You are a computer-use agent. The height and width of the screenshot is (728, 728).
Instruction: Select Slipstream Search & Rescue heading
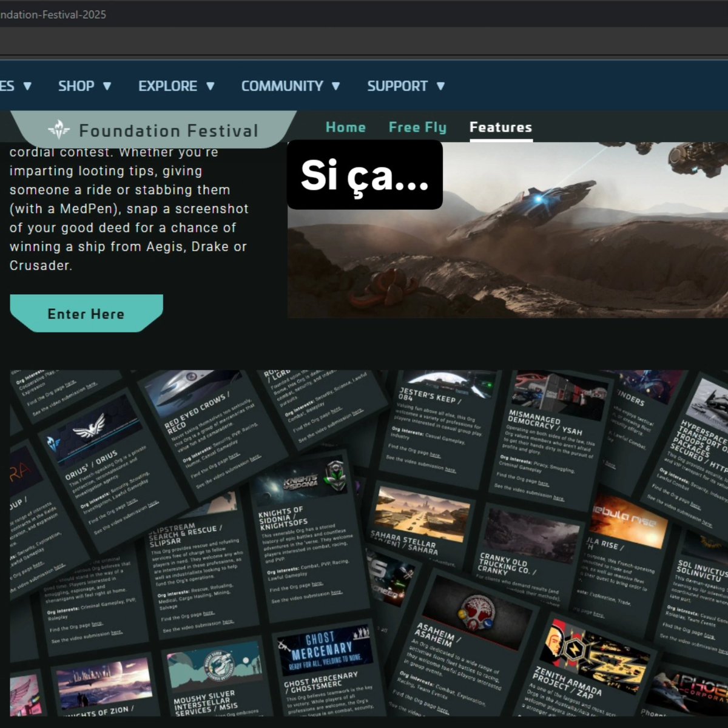tap(185, 533)
